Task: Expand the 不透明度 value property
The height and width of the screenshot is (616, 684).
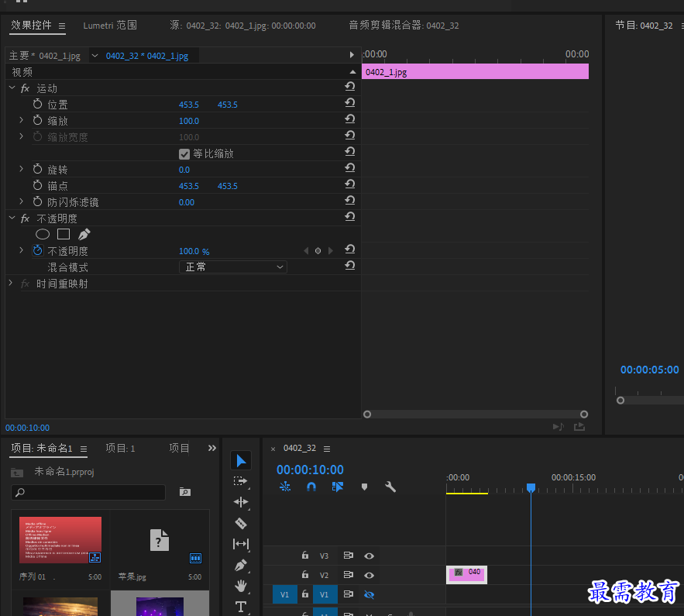Action: coord(21,250)
